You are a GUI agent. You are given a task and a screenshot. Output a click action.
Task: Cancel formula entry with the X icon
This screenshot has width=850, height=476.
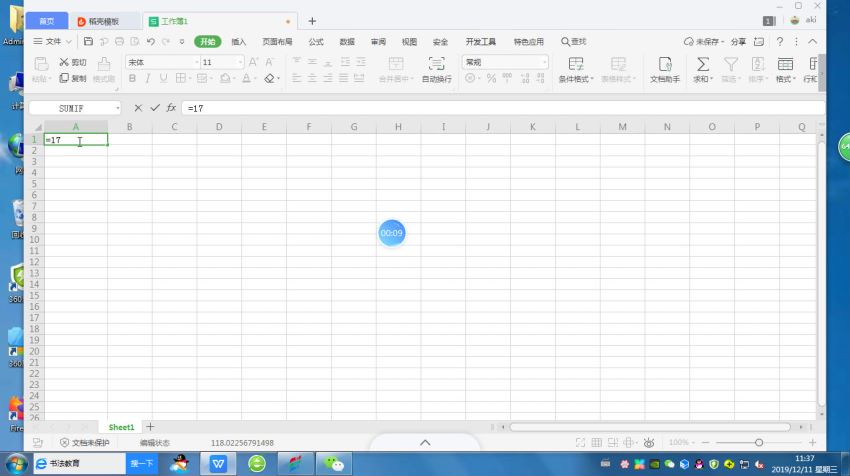[x=138, y=108]
